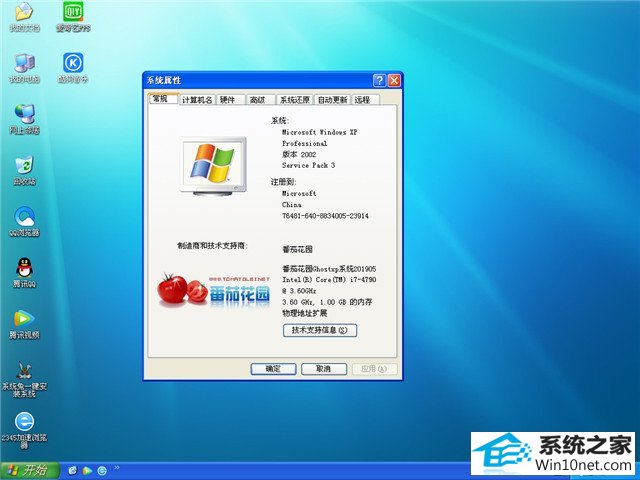The image size is (640, 480).
Task: Click the tomato garden logo image
Action: point(214,290)
